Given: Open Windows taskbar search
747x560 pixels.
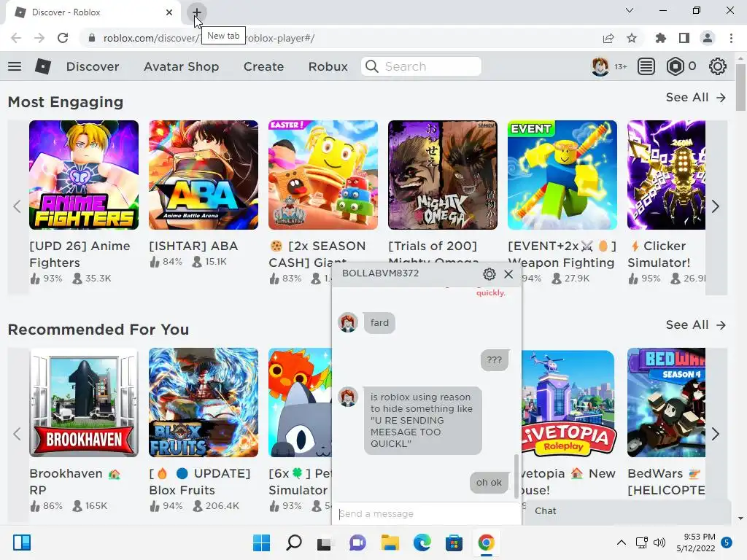Looking at the screenshot, I should tap(293, 542).
